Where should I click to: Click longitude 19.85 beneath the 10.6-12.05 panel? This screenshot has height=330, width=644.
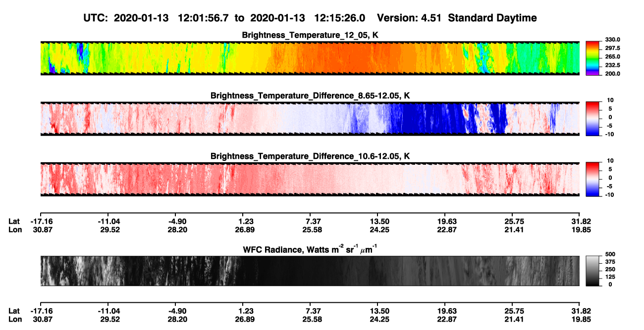pyautogui.click(x=582, y=230)
